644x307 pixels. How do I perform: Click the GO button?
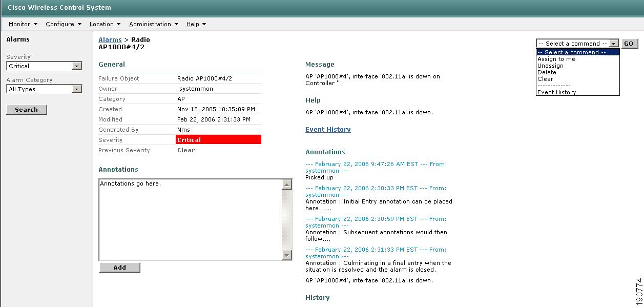click(629, 44)
